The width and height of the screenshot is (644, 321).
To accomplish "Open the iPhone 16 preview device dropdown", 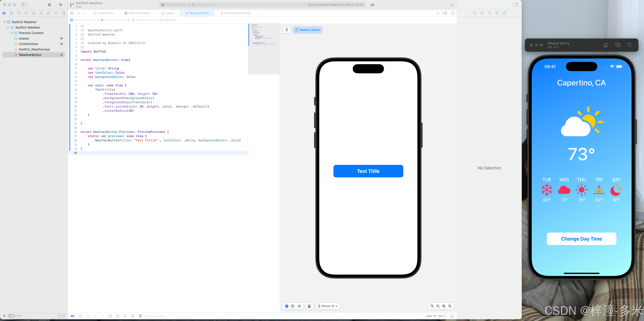I will pyautogui.click(x=327, y=306).
